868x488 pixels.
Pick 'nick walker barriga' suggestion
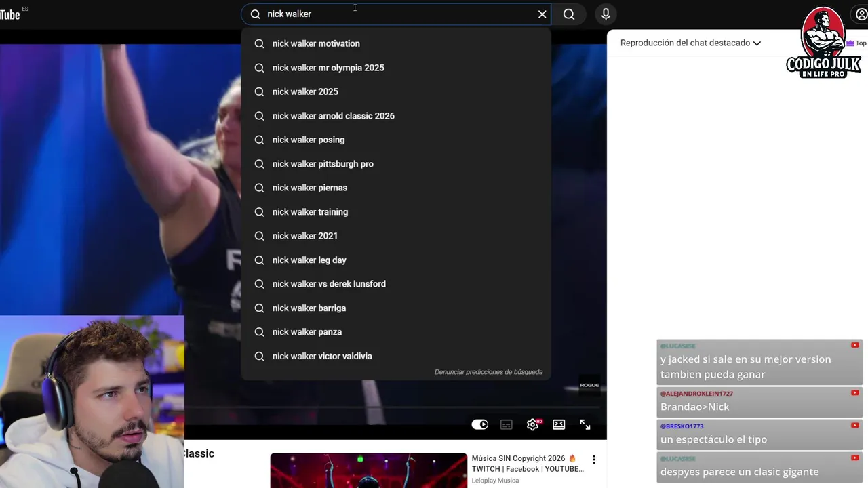tap(397, 308)
